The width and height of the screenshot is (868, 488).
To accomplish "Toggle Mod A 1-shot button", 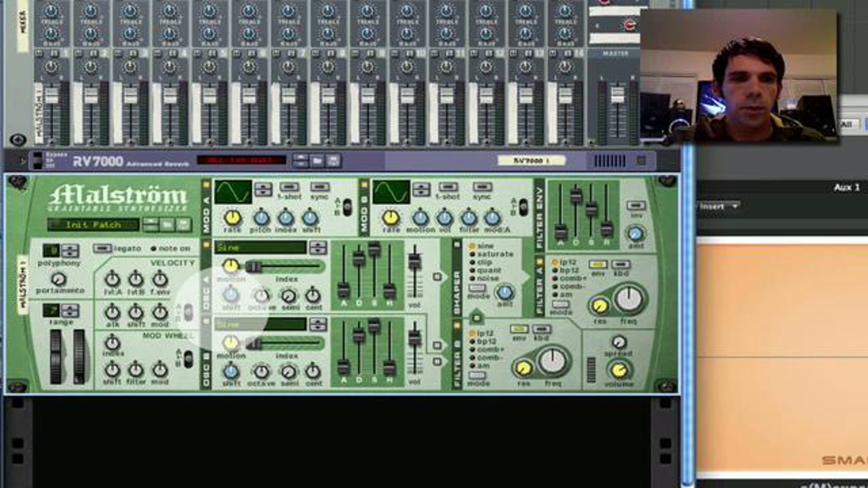I will [290, 187].
